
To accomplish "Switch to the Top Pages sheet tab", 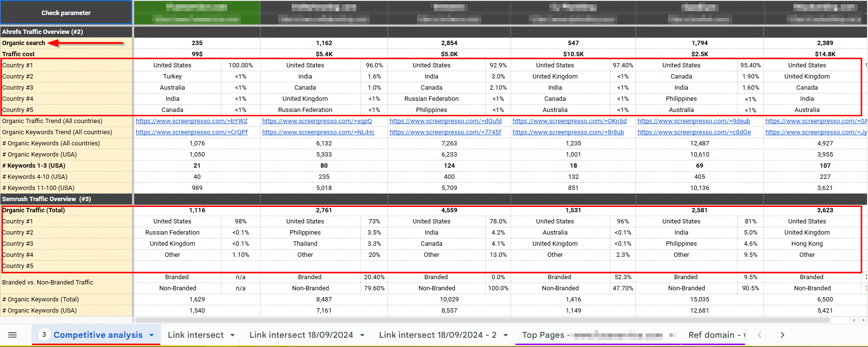I will pos(543,335).
